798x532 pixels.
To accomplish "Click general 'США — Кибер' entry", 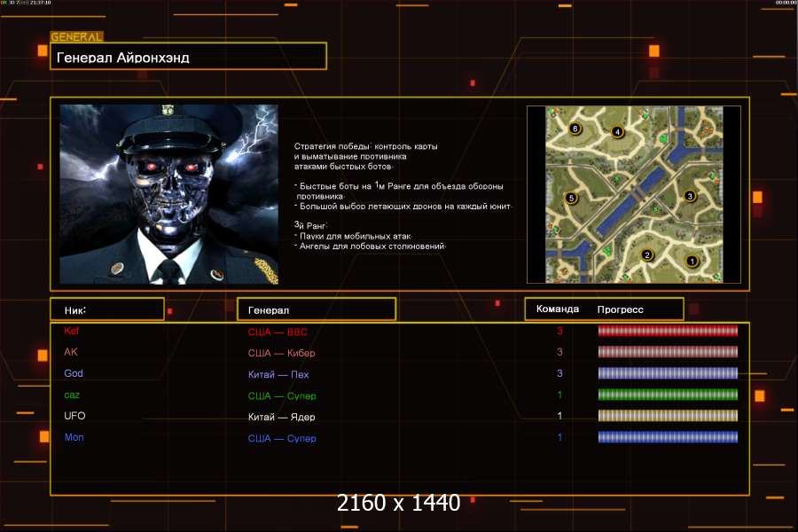I will [281, 353].
